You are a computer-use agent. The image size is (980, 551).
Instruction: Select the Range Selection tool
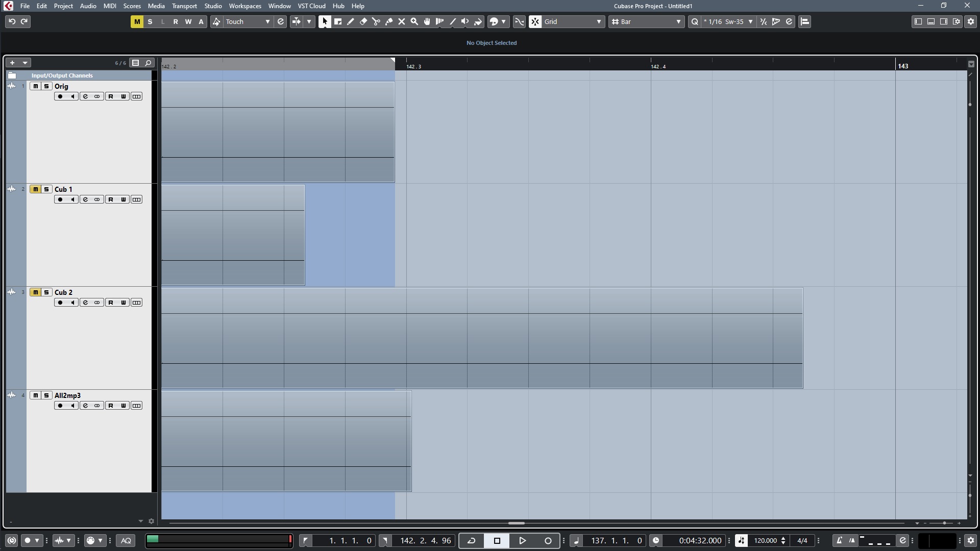click(x=338, y=21)
